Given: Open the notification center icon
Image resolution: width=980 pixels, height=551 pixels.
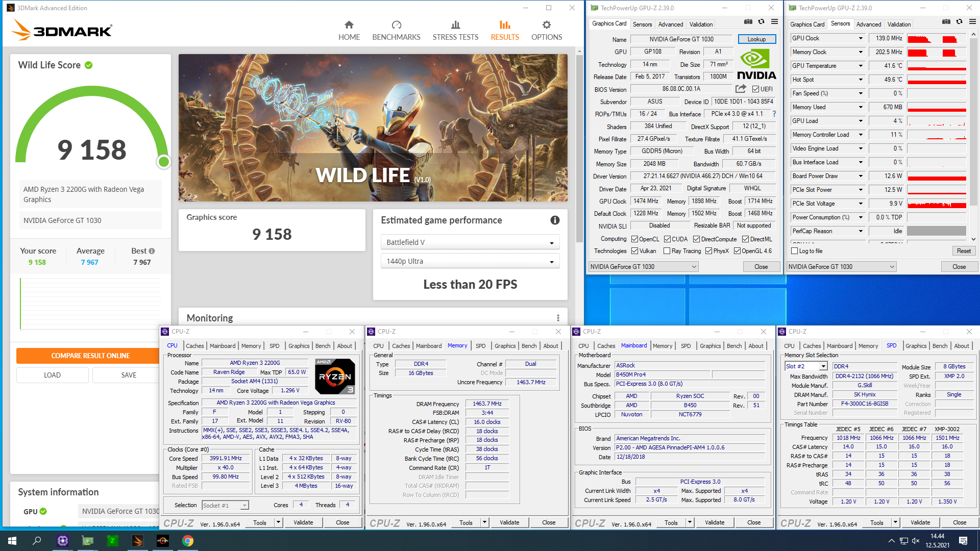Looking at the screenshot, I should (963, 541).
